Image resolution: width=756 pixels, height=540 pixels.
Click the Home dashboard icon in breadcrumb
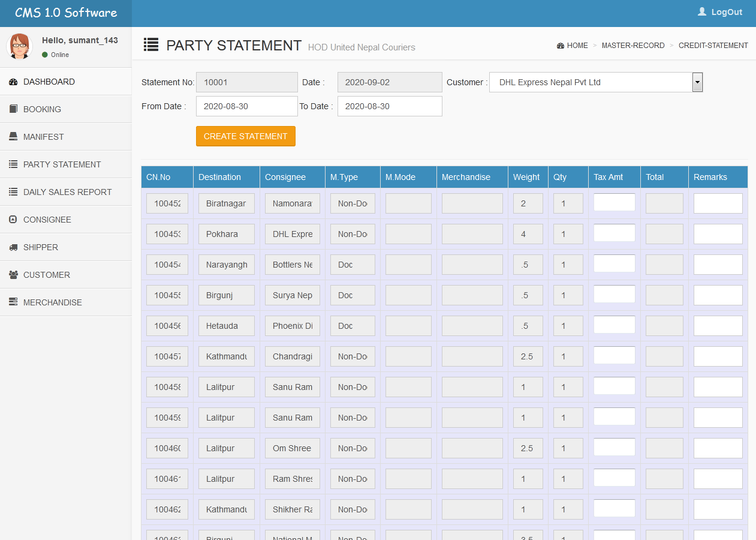click(x=561, y=46)
